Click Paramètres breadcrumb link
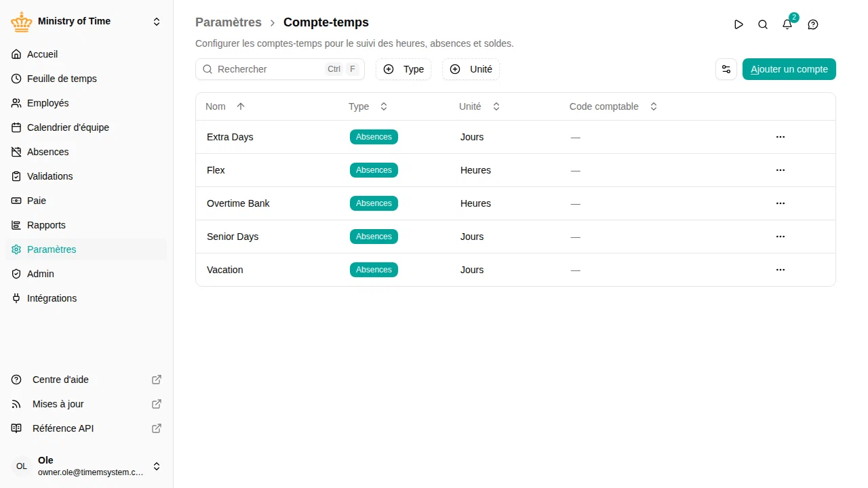The image size is (868, 488). pos(229,22)
